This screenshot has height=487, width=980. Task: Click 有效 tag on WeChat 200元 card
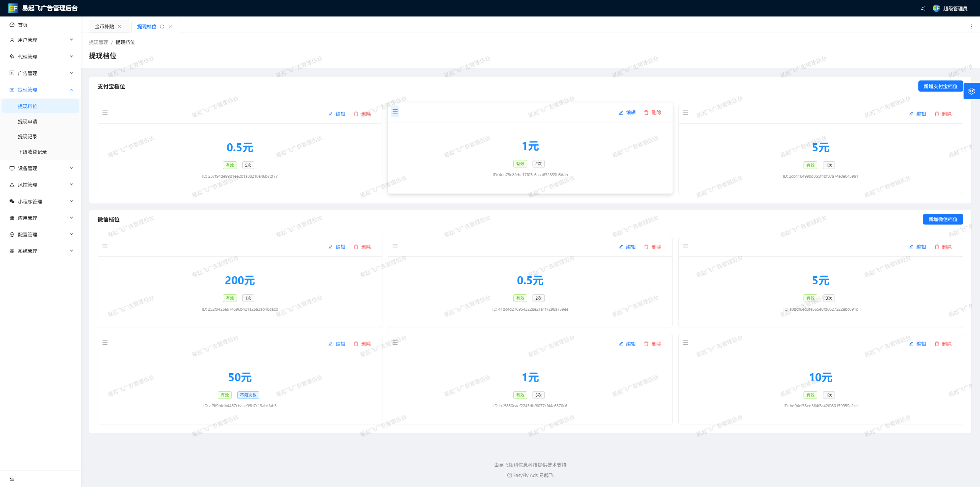coord(230,298)
